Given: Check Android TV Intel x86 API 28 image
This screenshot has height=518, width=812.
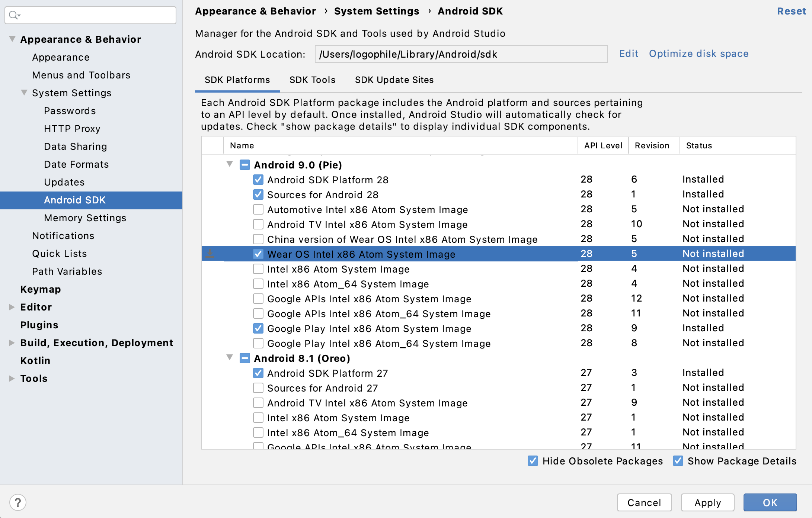Looking at the screenshot, I should click(258, 224).
